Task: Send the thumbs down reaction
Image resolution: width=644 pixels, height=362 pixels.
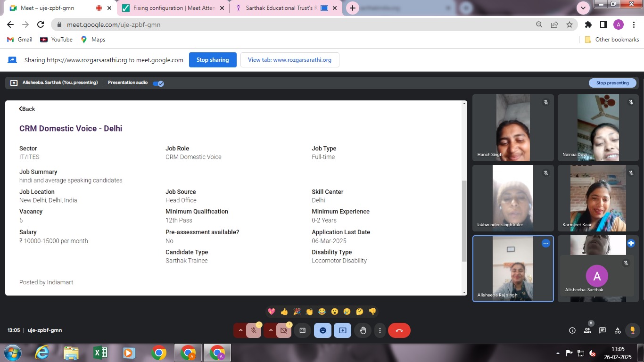Action: [372, 312]
